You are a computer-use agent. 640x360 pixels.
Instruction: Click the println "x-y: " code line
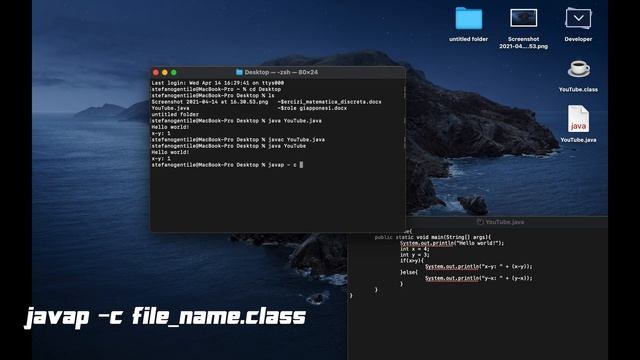[x=479, y=267]
